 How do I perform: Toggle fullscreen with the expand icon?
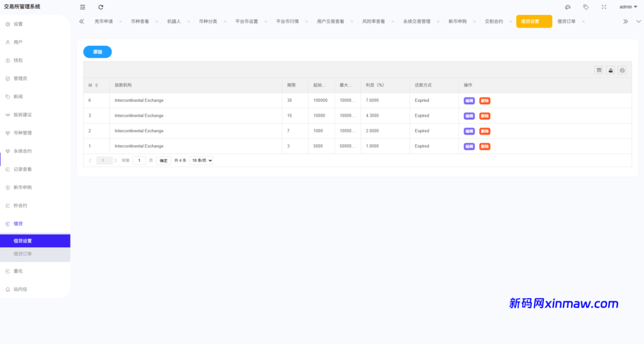[x=604, y=7]
